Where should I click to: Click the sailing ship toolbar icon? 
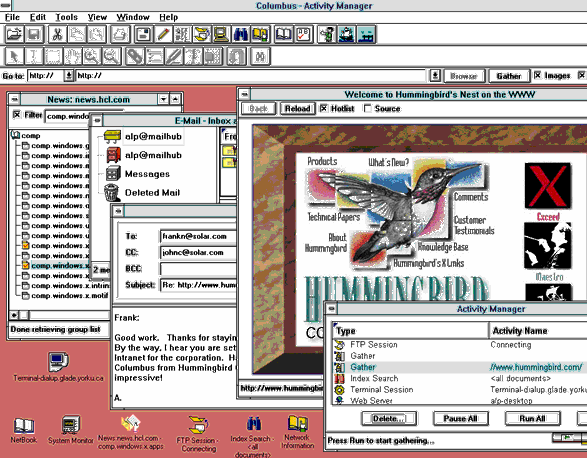(347, 34)
